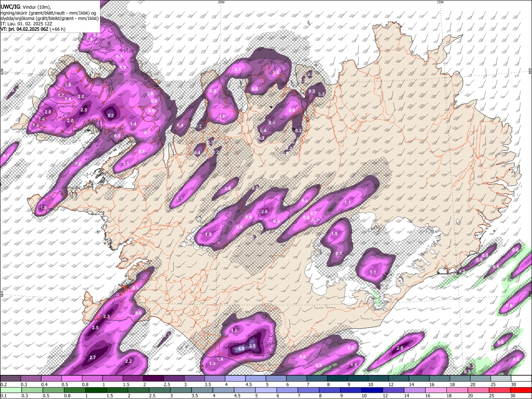
Task: Click the 4.3 precipitation value on the map
Action: pos(241,350)
